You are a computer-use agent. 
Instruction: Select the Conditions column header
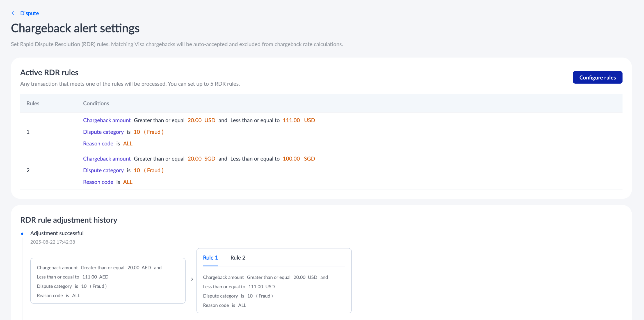tap(96, 103)
